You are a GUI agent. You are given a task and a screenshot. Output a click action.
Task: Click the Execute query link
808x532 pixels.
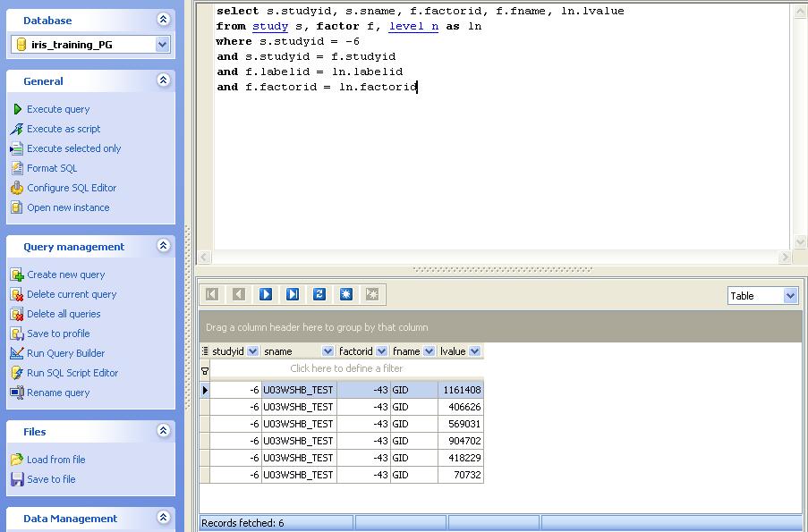pos(58,109)
